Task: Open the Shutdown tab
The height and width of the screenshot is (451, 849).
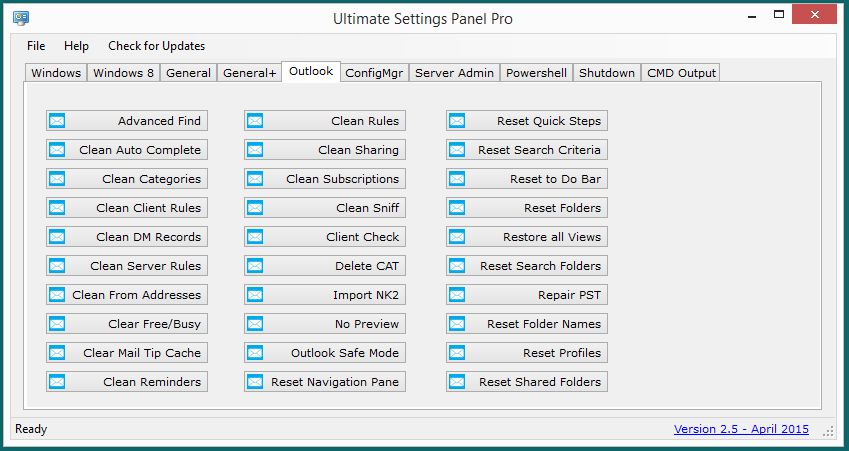Action: click(x=607, y=73)
